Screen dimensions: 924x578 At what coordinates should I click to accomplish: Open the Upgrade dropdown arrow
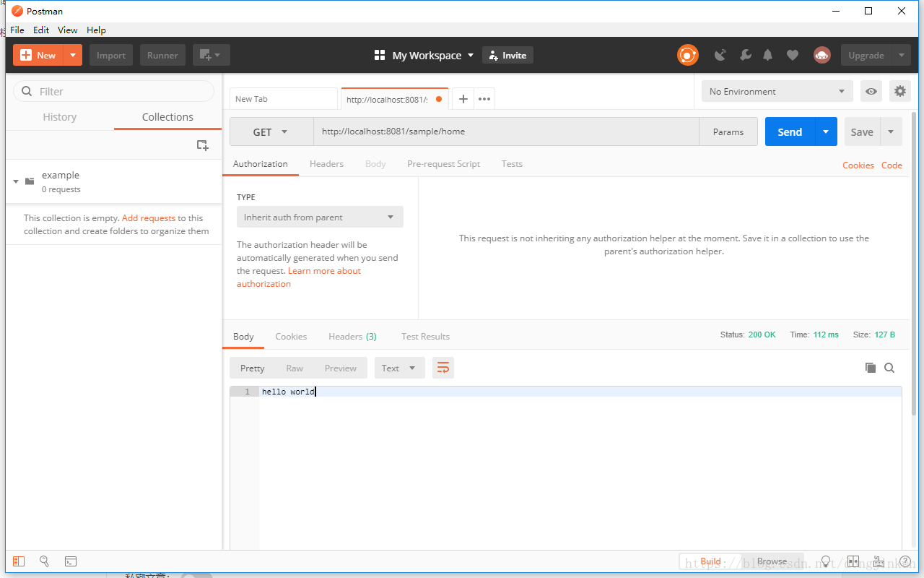click(x=901, y=55)
